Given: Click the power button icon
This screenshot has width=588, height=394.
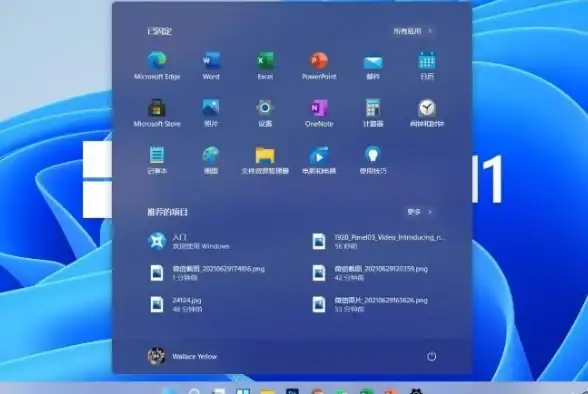Looking at the screenshot, I should click(432, 356).
